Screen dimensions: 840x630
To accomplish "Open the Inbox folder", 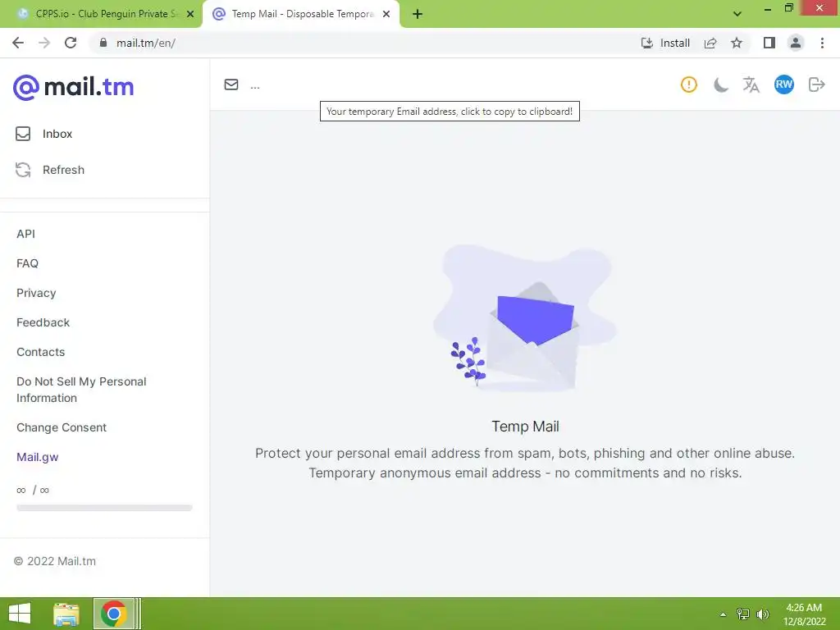I will 44,134.
